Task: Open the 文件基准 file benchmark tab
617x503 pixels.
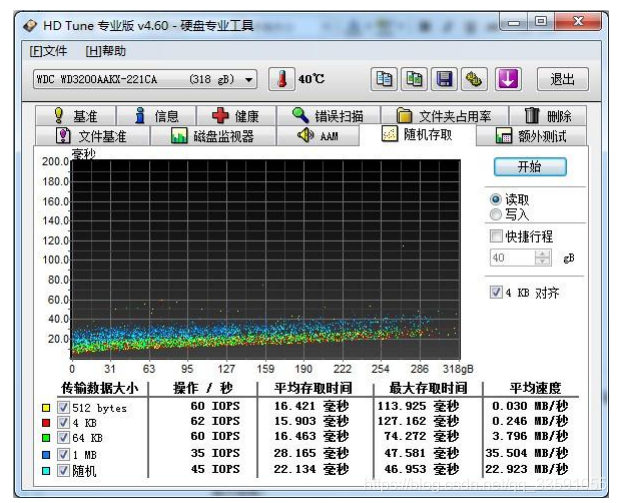Action: (92, 136)
